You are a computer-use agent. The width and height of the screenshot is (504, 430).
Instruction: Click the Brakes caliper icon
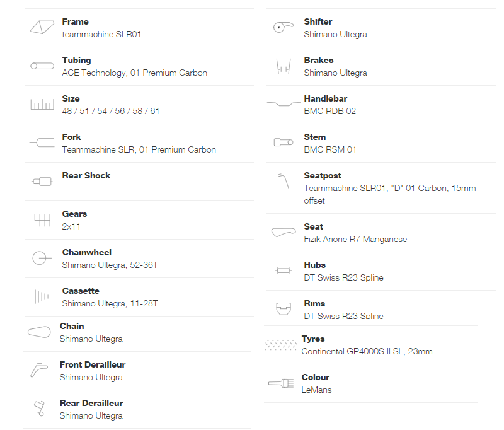click(283, 66)
